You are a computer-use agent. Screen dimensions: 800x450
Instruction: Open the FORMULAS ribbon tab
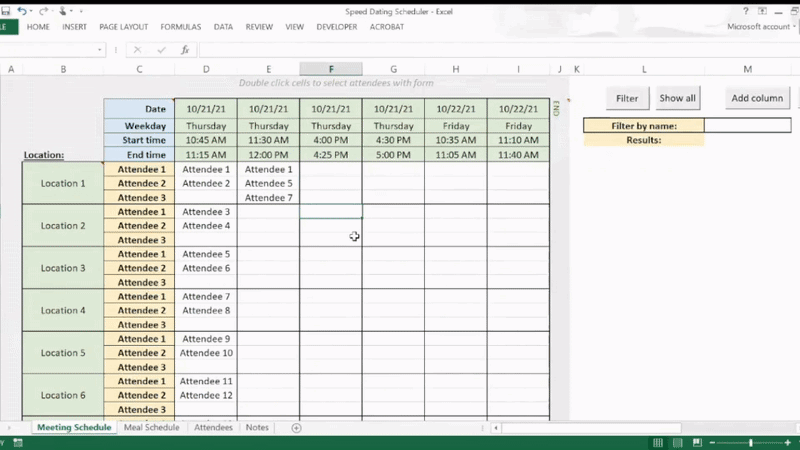coord(181,27)
